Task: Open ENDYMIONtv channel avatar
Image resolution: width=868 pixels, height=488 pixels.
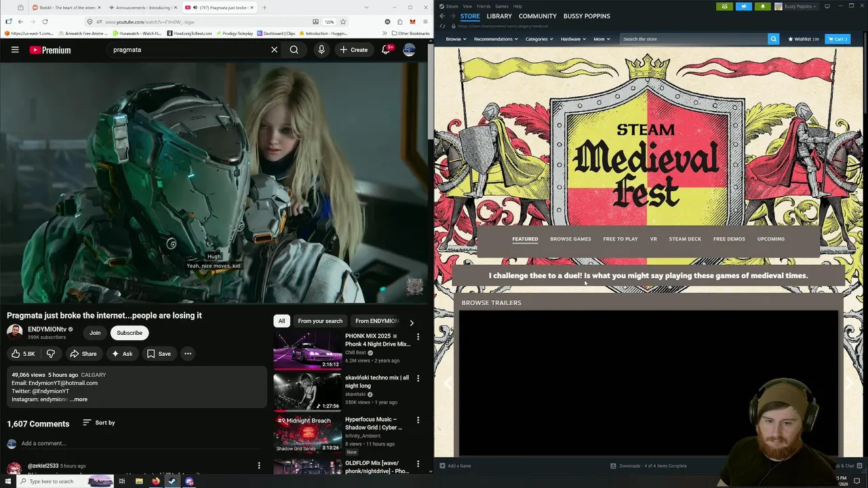Action: pos(14,332)
